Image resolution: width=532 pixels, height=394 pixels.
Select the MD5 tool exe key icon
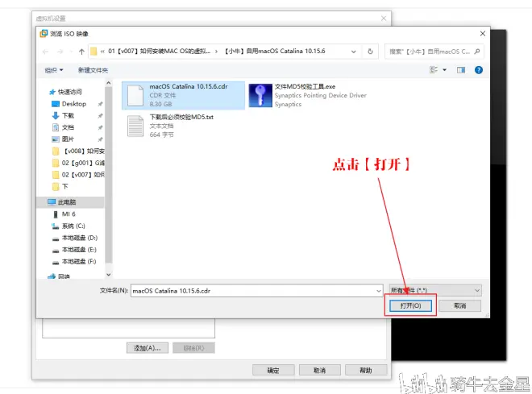[x=260, y=95]
